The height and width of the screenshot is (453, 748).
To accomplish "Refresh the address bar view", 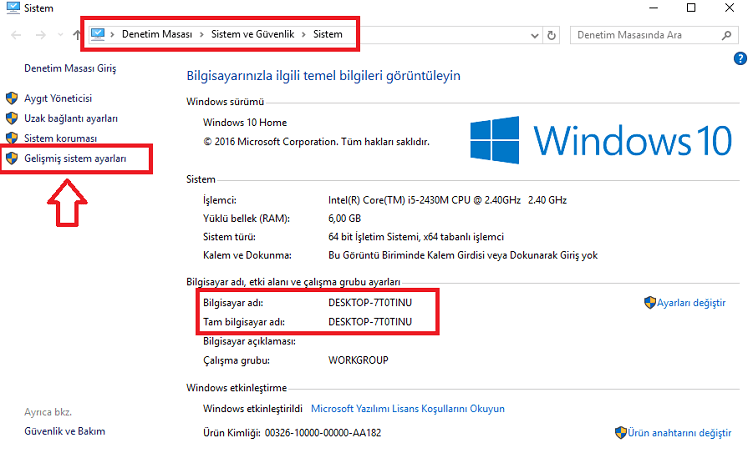I will coord(551,35).
